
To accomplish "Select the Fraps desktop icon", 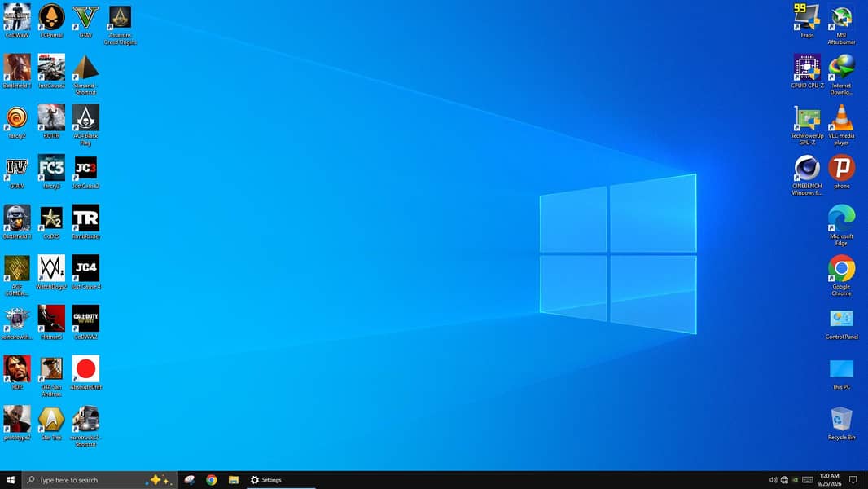I will pyautogui.click(x=807, y=17).
